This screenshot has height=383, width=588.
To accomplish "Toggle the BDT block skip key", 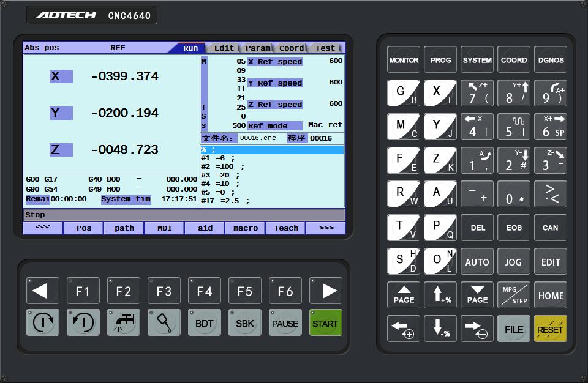I will point(204,323).
